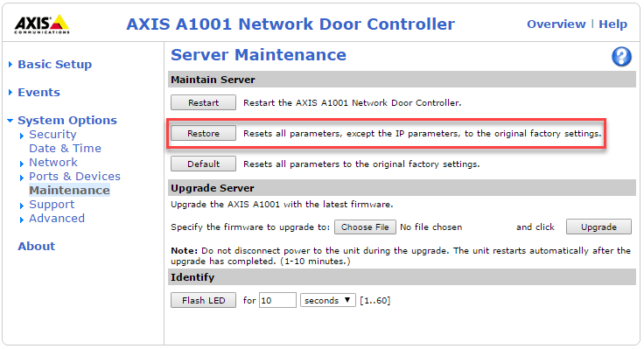Expand Ports & Devices arrow
This screenshot has width=644, height=349.
[22, 178]
